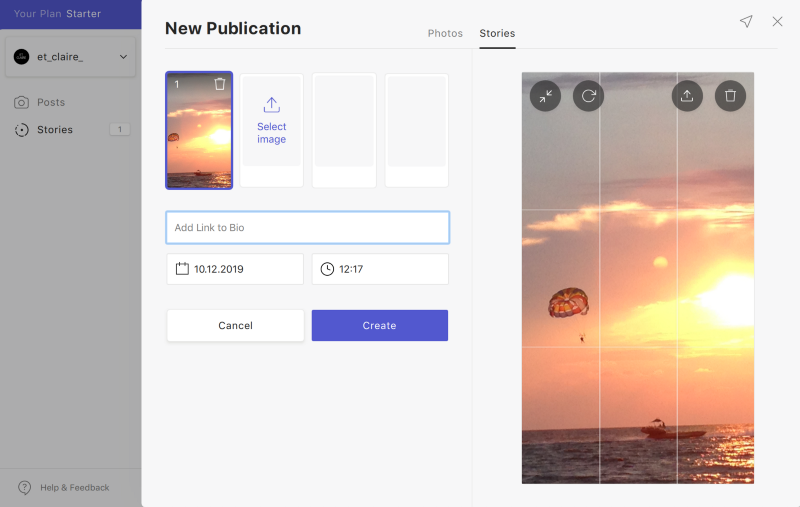Viewport: 800px width, 507px height.
Task: Click the Help & Feedback question icon
Action: click(24, 488)
